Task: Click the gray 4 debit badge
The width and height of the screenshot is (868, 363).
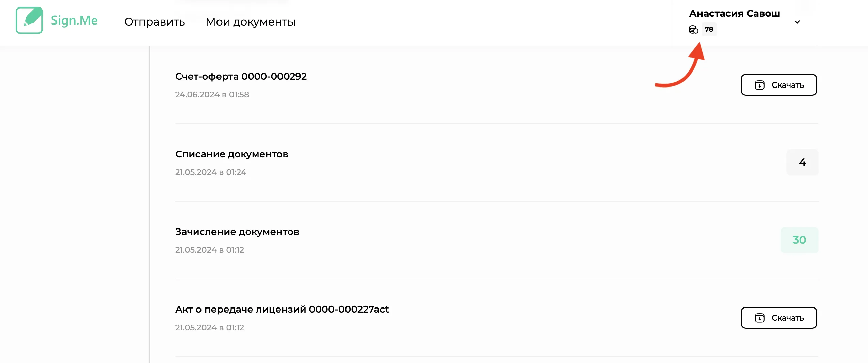Action: (802, 162)
